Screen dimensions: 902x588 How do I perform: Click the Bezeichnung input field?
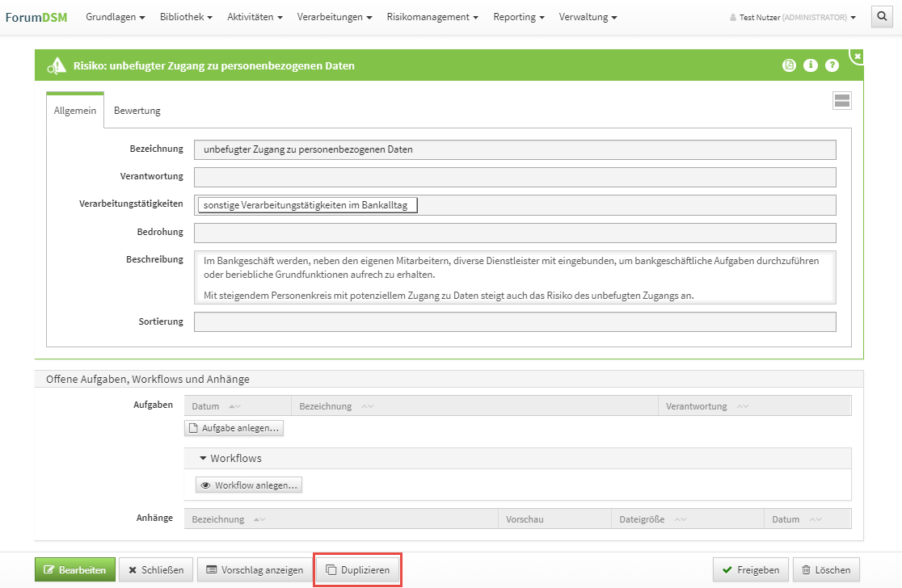pos(515,149)
